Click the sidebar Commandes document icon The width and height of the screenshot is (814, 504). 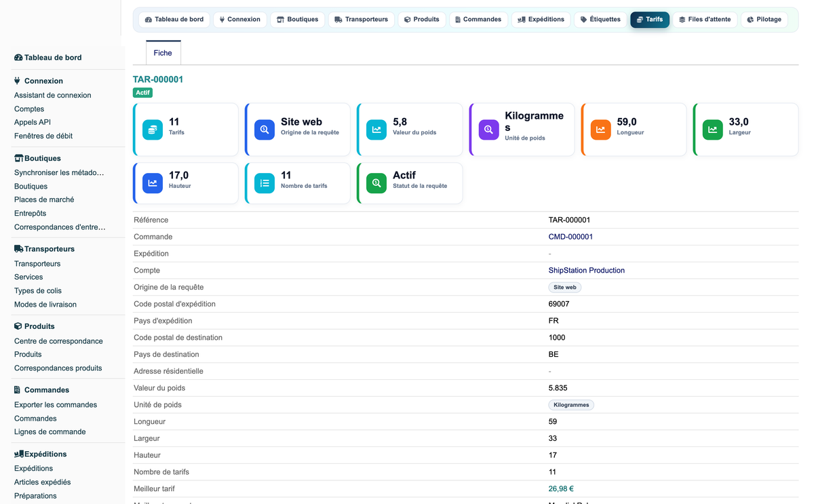tap(17, 390)
